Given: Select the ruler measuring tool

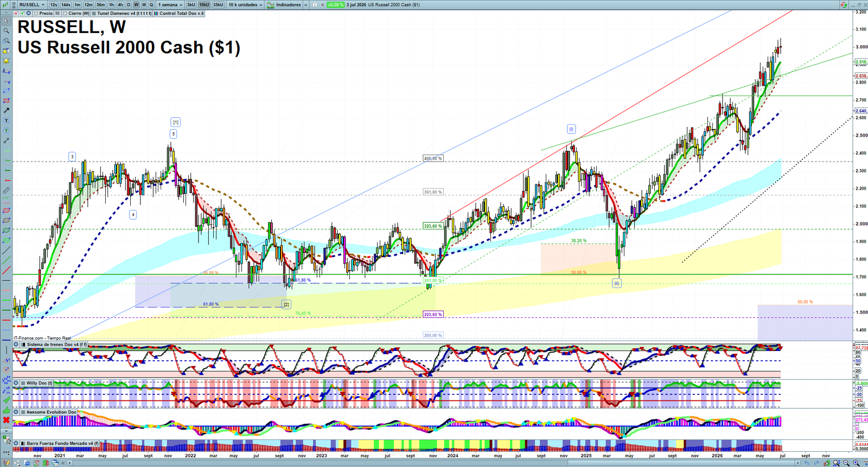Looking at the screenshot, I should [7, 190].
